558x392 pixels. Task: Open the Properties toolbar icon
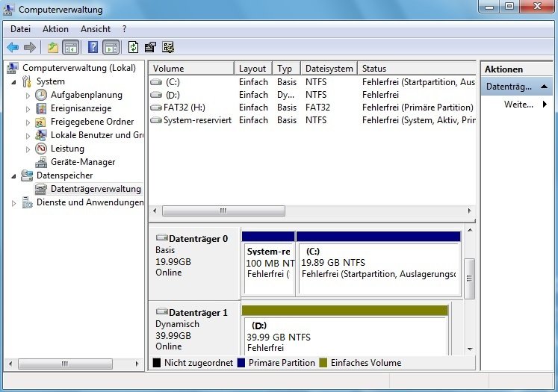(x=151, y=47)
